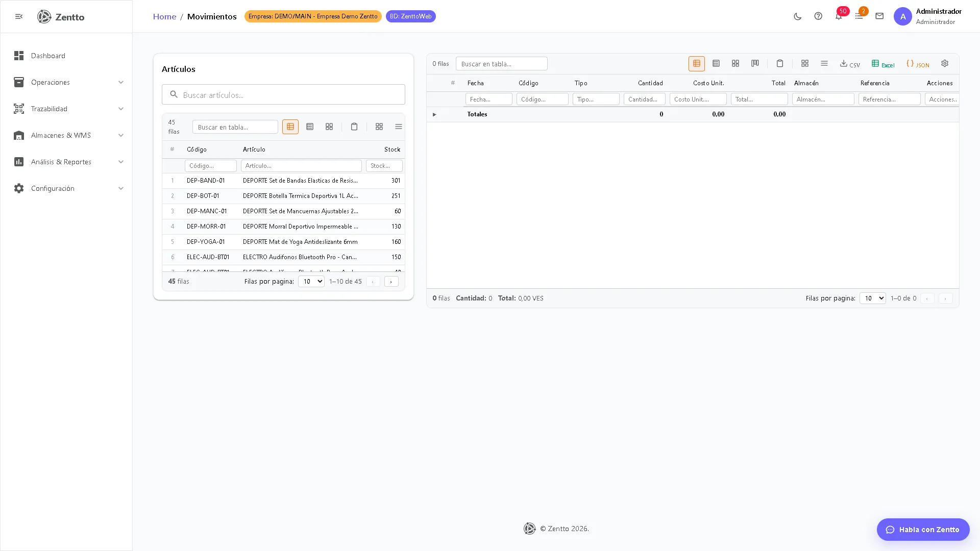This screenshot has height=551, width=980.
Task: Open the mail envelope icon
Action: [x=879, y=16]
